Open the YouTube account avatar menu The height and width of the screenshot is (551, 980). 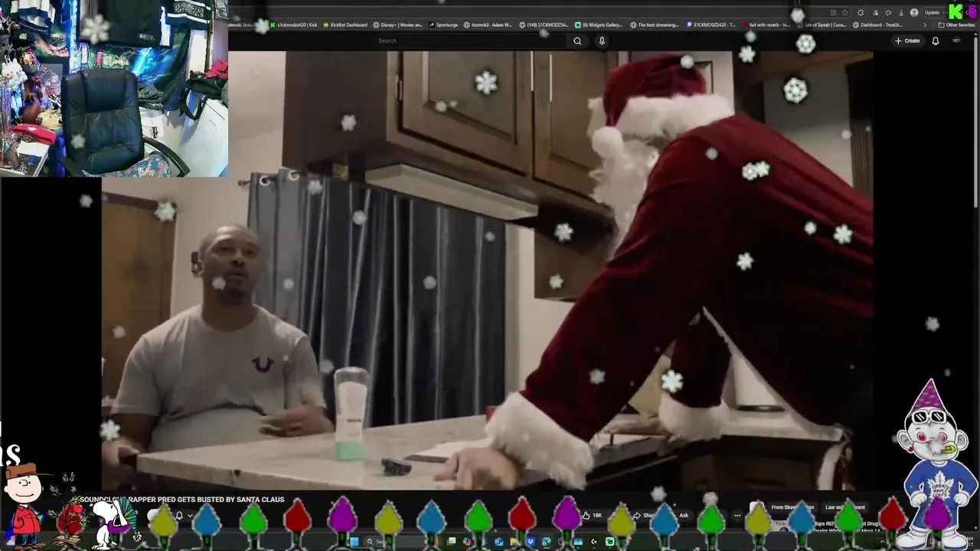point(956,41)
